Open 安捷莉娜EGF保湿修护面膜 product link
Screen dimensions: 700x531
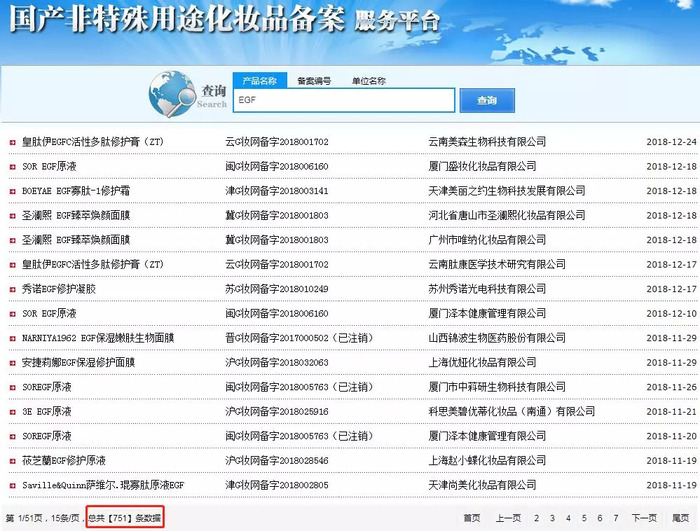[79, 363]
